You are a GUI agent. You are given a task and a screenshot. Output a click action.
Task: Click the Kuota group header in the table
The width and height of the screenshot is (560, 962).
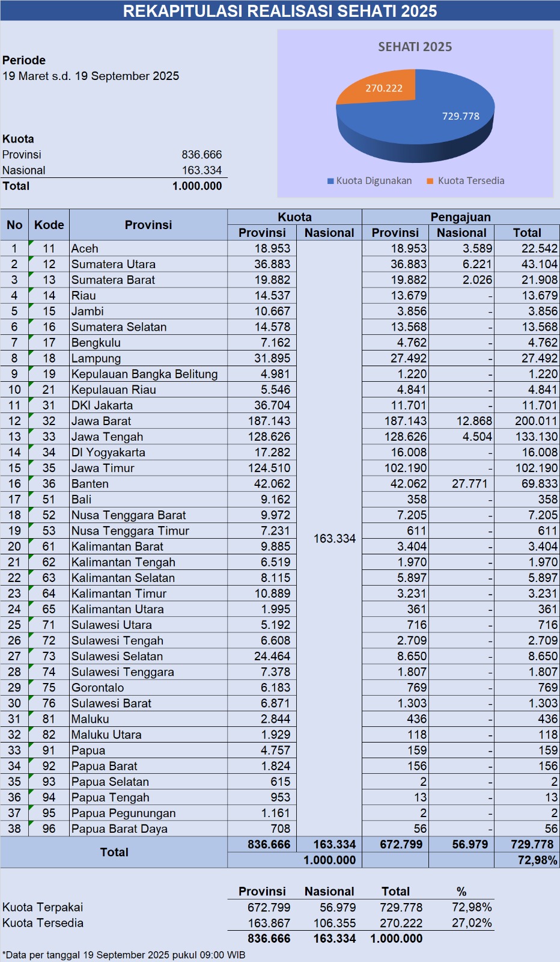click(294, 217)
